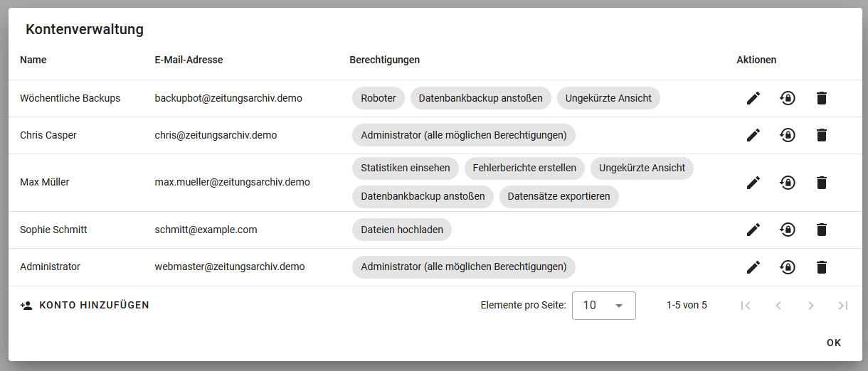Edit Max Müller's account

(753, 183)
